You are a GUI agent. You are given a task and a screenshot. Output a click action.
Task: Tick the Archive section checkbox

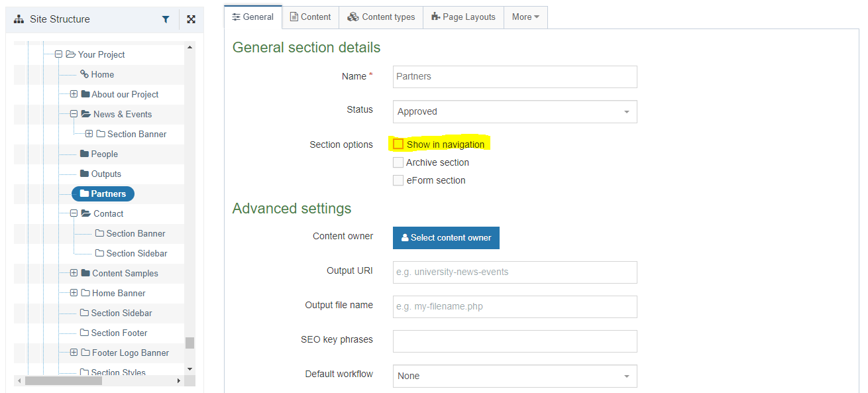pyautogui.click(x=398, y=162)
